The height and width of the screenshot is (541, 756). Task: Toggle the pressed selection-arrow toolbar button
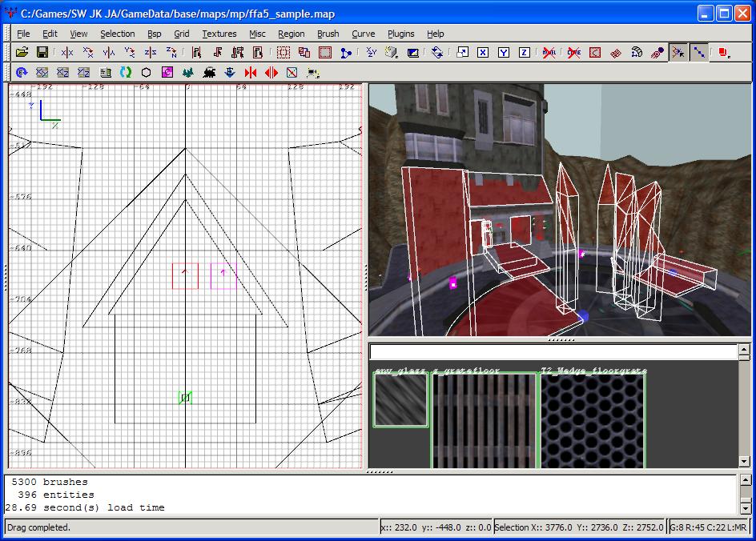tap(678, 53)
